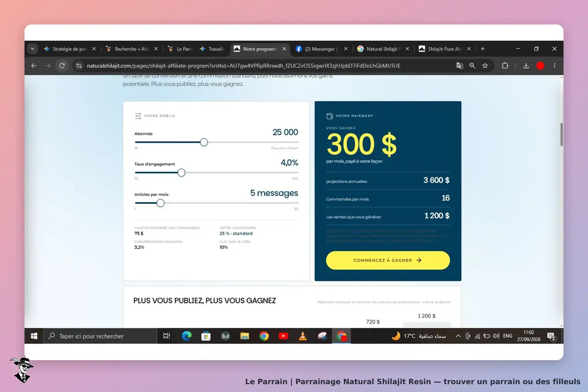The image size is (588, 392).
Task: Open the weather widget showing 17°C
Action: pyautogui.click(x=418, y=336)
